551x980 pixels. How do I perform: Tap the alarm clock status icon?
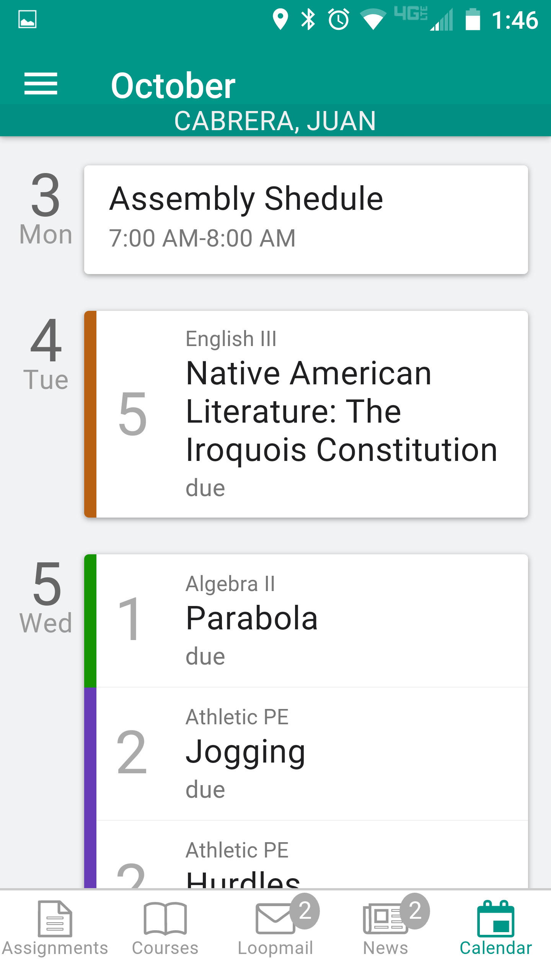(x=339, y=19)
